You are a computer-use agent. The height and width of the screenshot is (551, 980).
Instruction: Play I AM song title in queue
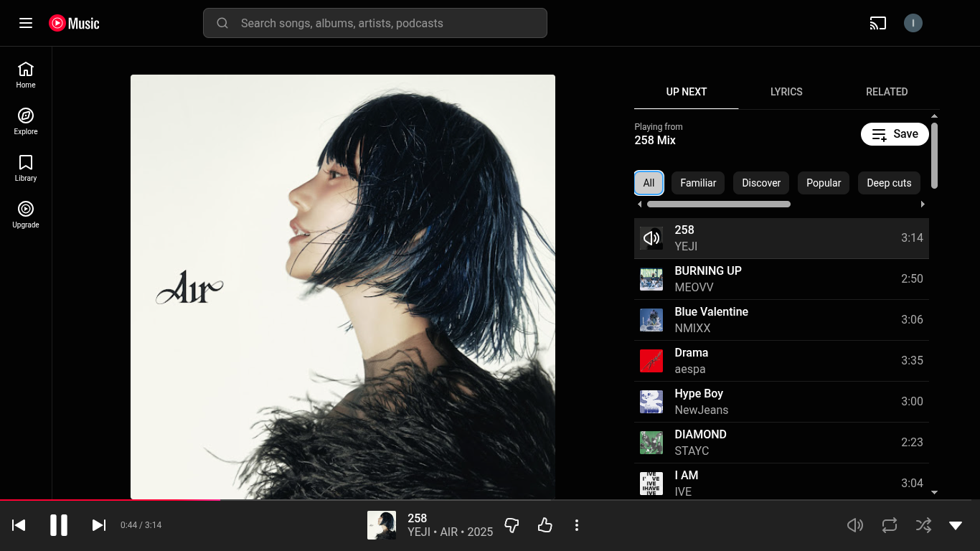click(x=687, y=476)
